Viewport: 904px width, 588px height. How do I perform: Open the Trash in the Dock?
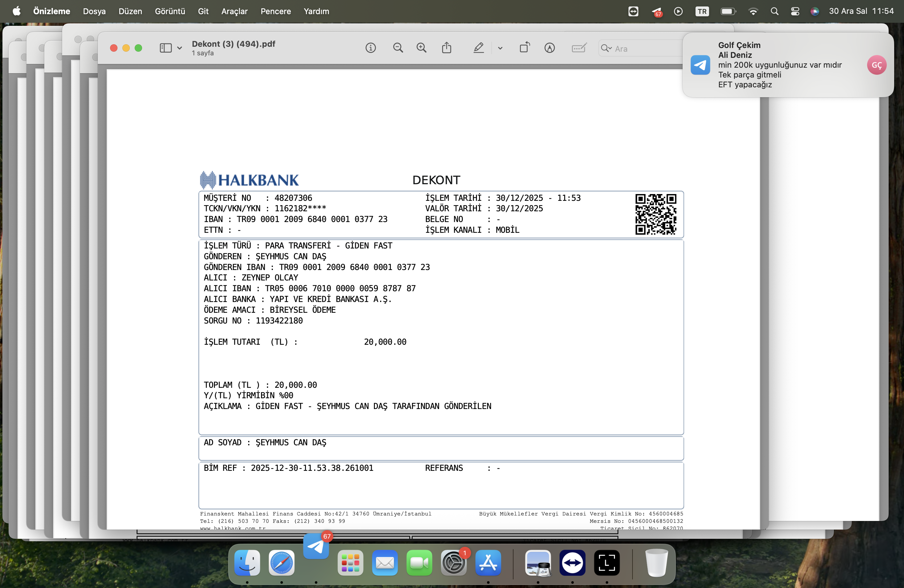click(x=656, y=562)
